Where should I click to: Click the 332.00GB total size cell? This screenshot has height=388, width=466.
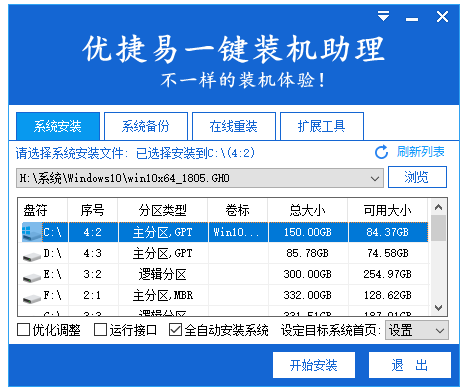(x=308, y=295)
